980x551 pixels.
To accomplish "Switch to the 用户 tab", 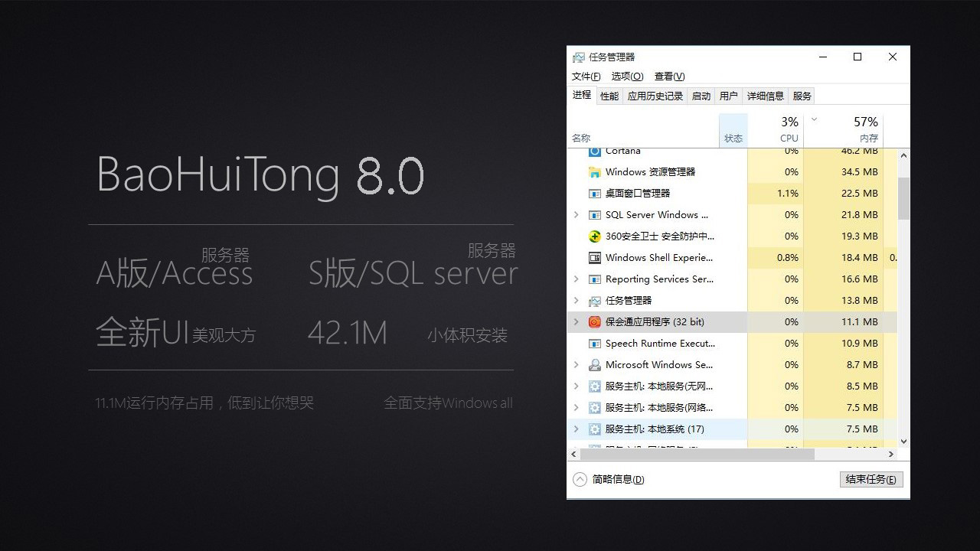I will coord(729,96).
